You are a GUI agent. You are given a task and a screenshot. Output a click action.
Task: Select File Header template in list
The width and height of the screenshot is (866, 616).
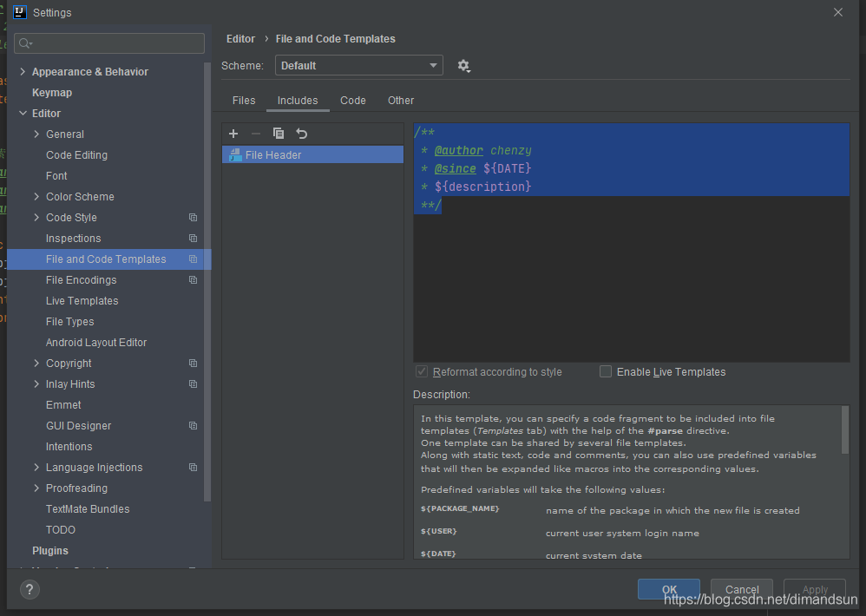pos(312,154)
